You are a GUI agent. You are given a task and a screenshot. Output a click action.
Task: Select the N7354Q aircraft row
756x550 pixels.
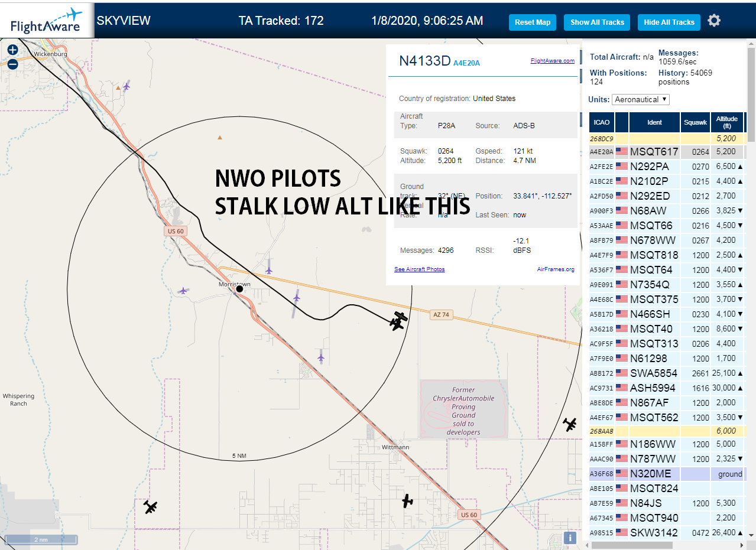pyautogui.click(x=668, y=285)
